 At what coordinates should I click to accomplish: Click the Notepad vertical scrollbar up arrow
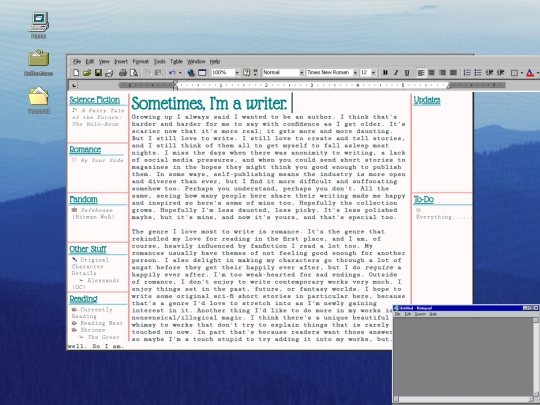point(536,320)
